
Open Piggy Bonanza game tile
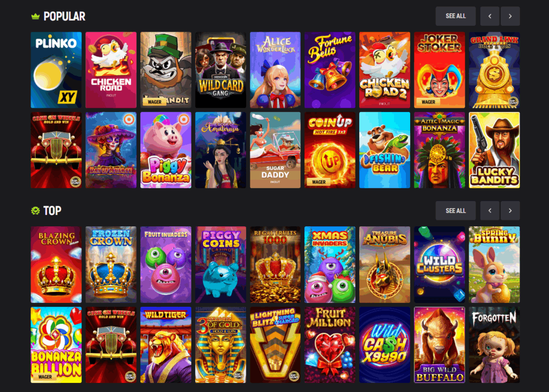pos(166,150)
